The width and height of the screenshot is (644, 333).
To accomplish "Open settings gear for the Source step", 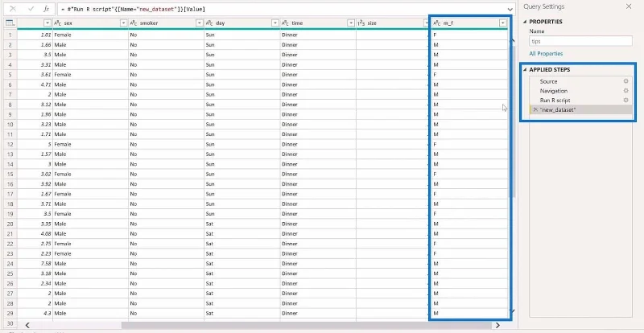I will [626, 81].
